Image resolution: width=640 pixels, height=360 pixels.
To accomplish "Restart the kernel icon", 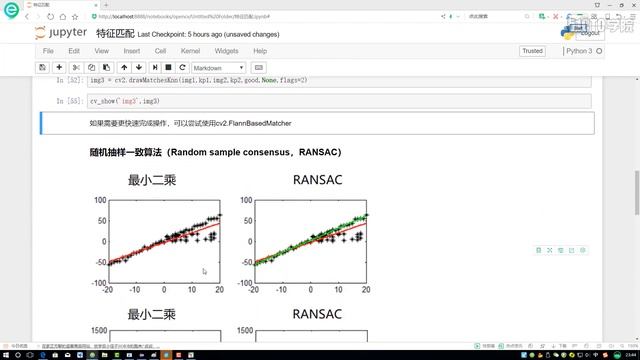I will point(182,67).
